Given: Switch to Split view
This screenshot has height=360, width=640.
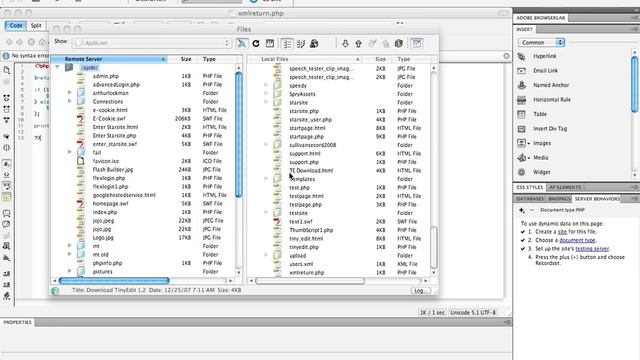Looking at the screenshot, I should click(x=36, y=25).
